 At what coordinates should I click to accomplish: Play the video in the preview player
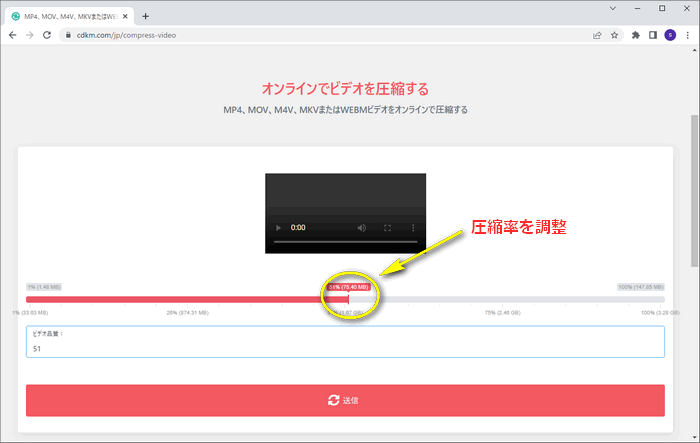[279, 228]
